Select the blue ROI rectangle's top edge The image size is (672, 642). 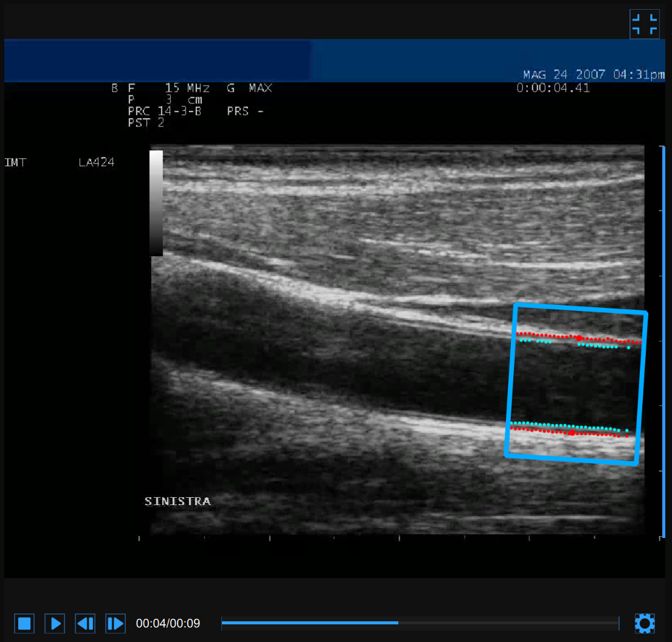pos(581,308)
